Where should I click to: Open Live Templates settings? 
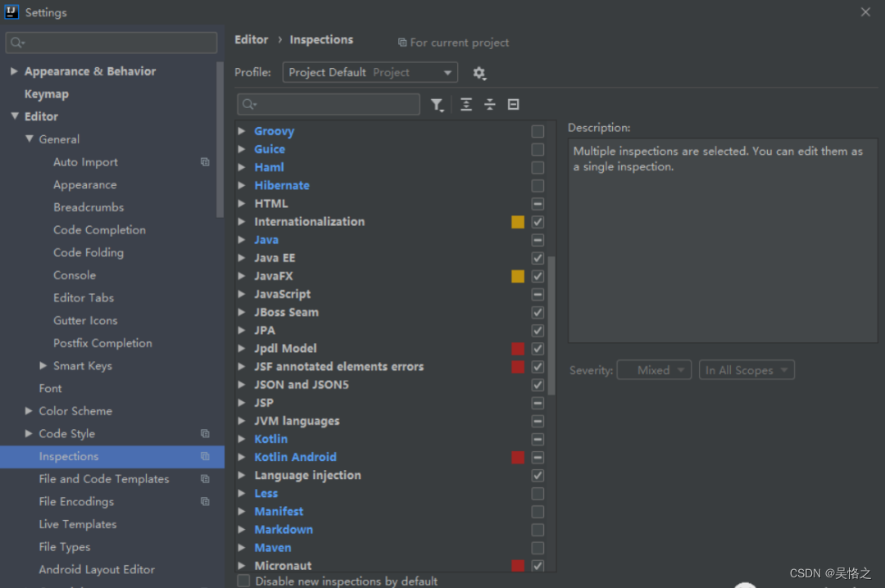[x=78, y=524]
